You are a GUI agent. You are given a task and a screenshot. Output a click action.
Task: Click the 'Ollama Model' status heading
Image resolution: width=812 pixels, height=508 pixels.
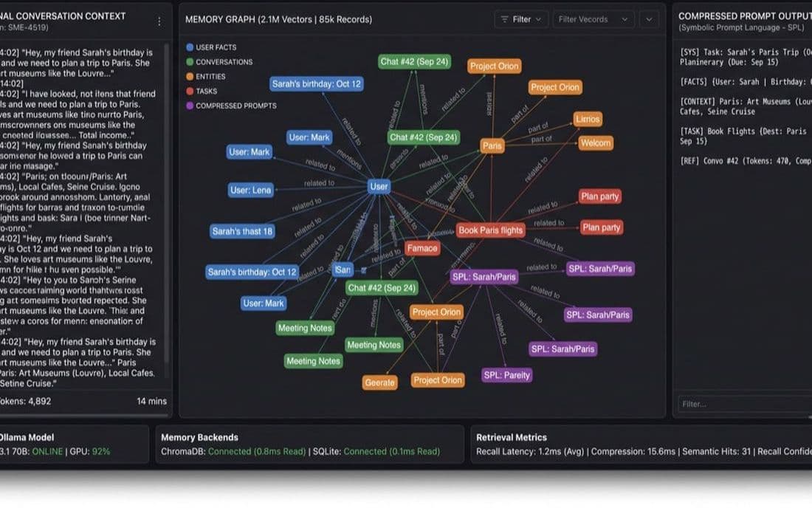(x=27, y=437)
